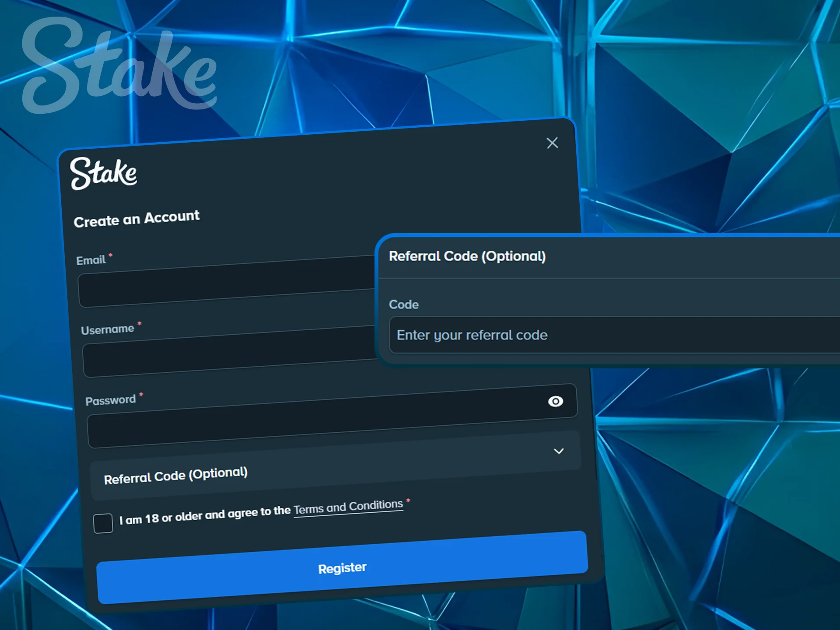Focus the Email input field
Image resolution: width=840 pixels, height=630 pixels.
[227, 282]
